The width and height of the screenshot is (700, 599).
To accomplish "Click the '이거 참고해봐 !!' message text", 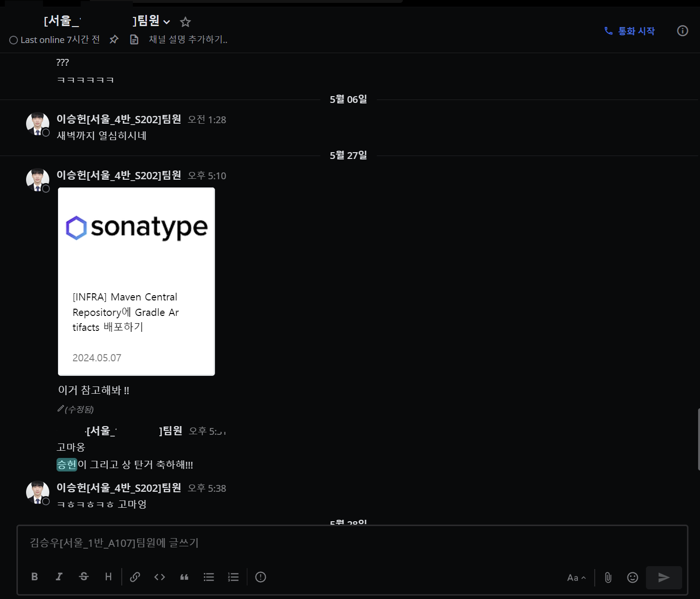I will click(x=94, y=390).
